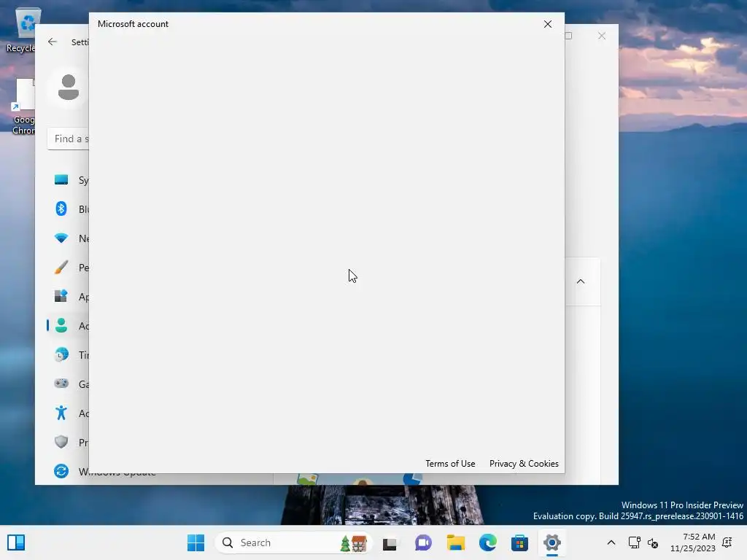Select the Privacy shield icon

(61, 442)
